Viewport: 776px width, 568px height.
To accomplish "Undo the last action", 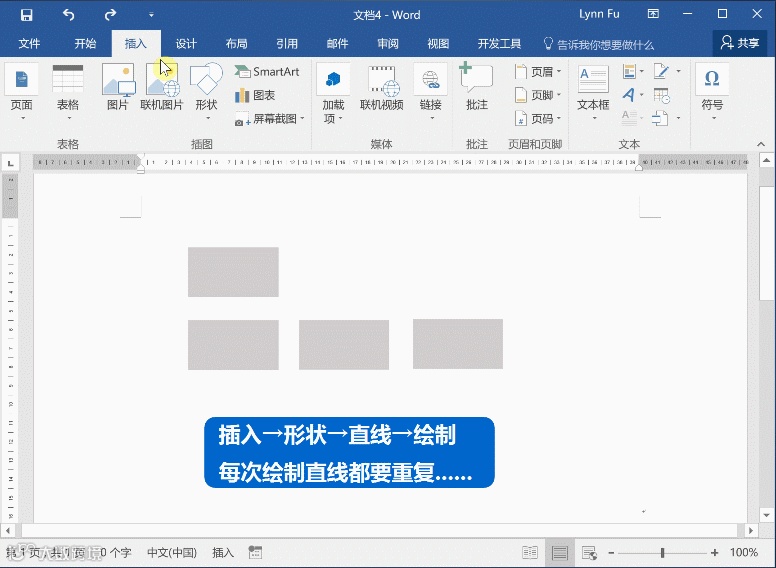I will (68, 15).
